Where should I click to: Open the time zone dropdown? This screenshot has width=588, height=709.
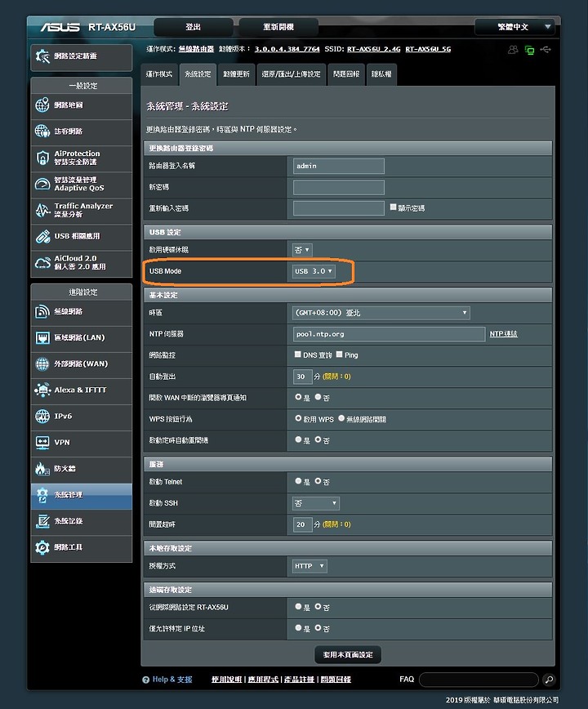(x=381, y=313)
